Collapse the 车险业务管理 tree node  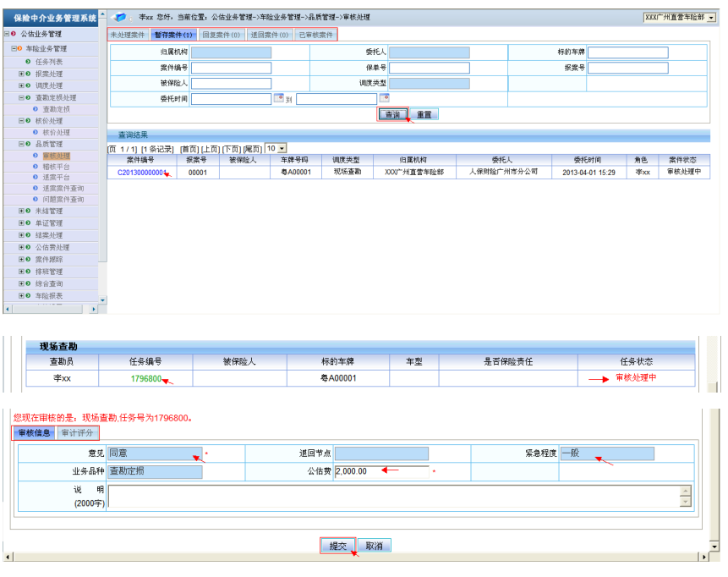14,48
